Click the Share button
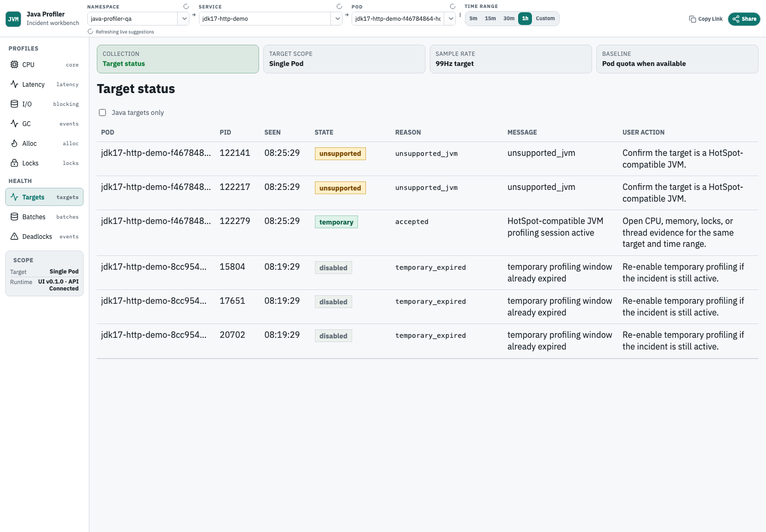The height and width of the screenshot is (532, 766). coord(744,19)
